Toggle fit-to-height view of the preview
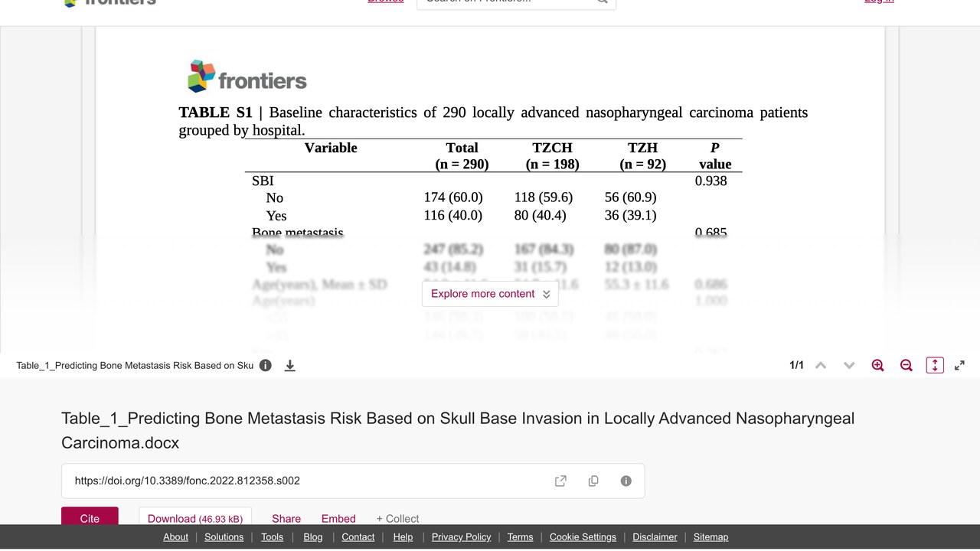980x551 pixels. (x=935, y=366)
